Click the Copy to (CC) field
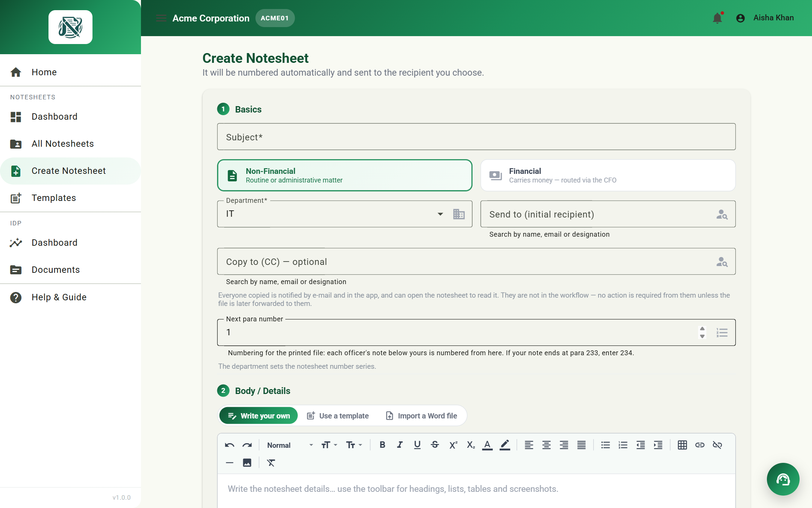 476,261
